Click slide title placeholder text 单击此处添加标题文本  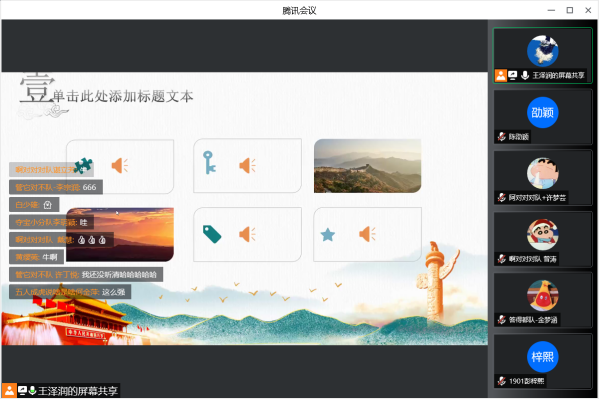pyautogui.click(x=123, y=96)
